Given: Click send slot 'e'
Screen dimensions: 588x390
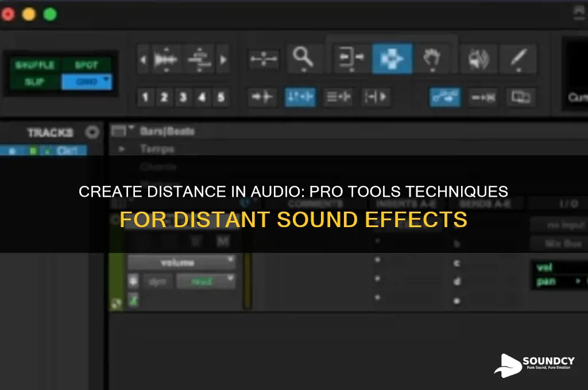Looking at the screenshot, I should [x=457, y=301].
